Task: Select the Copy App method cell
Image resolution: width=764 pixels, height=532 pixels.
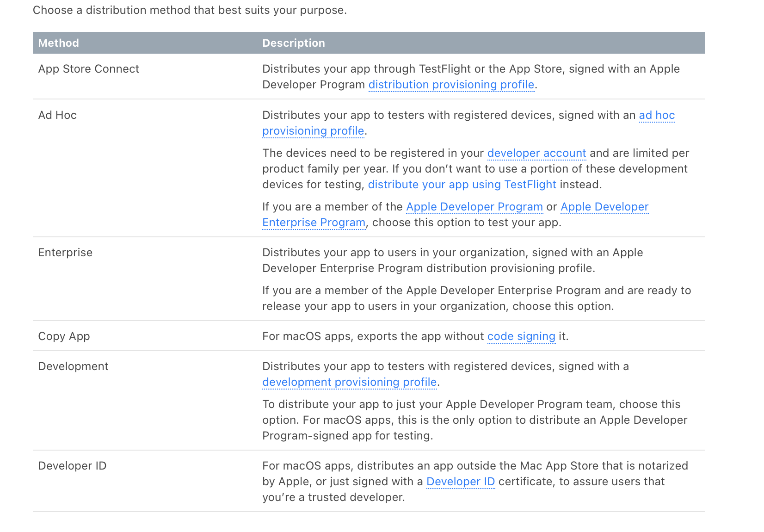Action: pyautogui.click(x=64, y=336)
